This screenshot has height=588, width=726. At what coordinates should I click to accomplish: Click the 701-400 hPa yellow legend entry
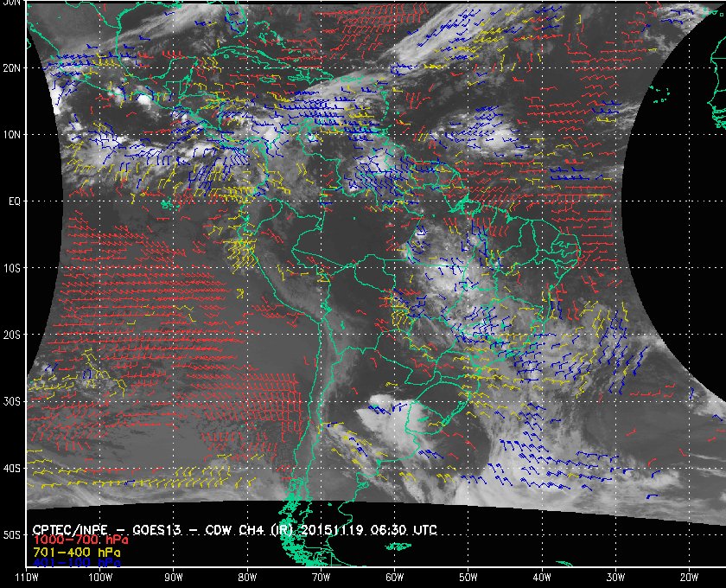tap(77, 553)
